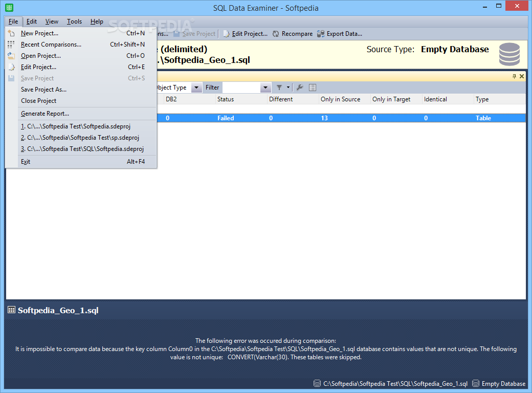Click the list view icon beside the wrench

(313, 88)
